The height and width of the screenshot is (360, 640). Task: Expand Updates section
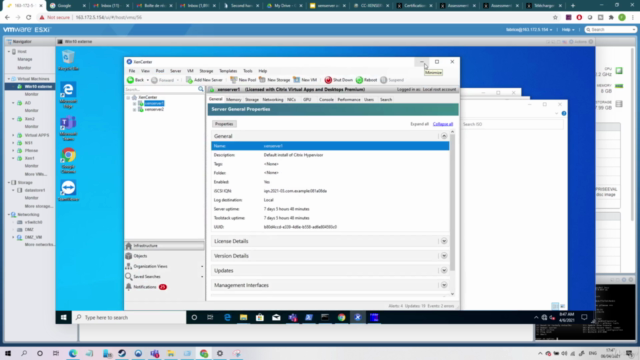click(444, 271)
